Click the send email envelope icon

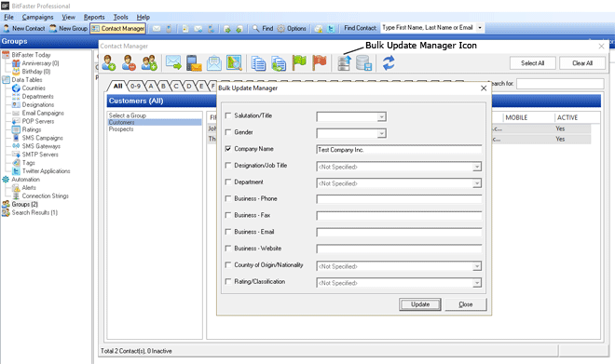click(173, 62)
